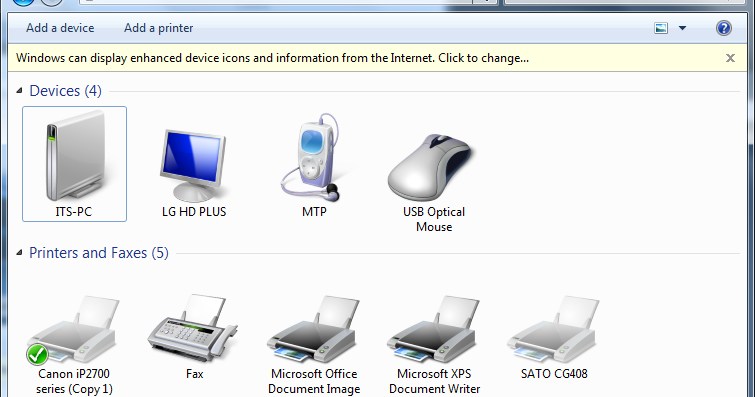
Task: Click the LG HD PLUS label text
Action: 194,212
